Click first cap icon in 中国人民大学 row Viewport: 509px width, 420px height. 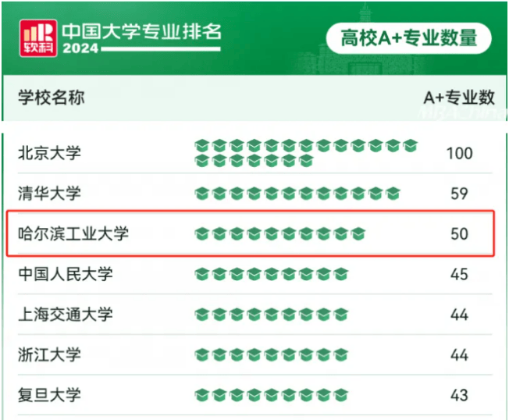(x=201, y=274)
